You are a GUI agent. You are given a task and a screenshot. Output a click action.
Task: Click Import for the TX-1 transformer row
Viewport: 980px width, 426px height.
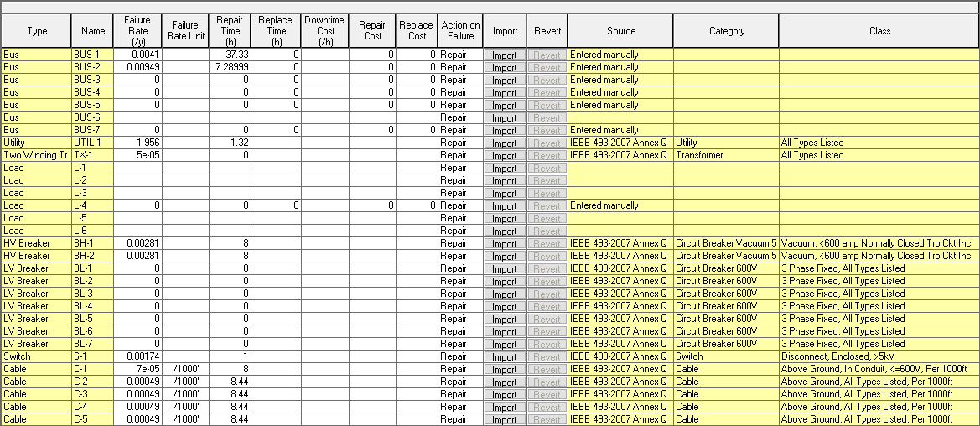(505, 156)
